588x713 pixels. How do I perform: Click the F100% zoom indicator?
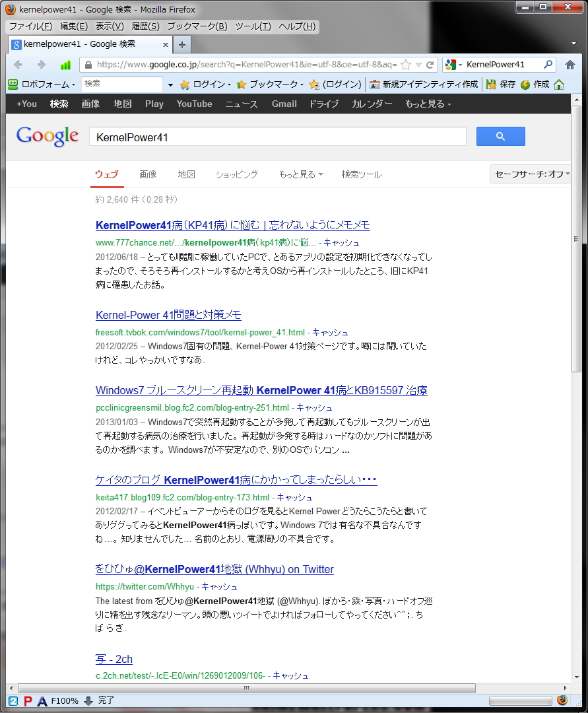(65, 700)
